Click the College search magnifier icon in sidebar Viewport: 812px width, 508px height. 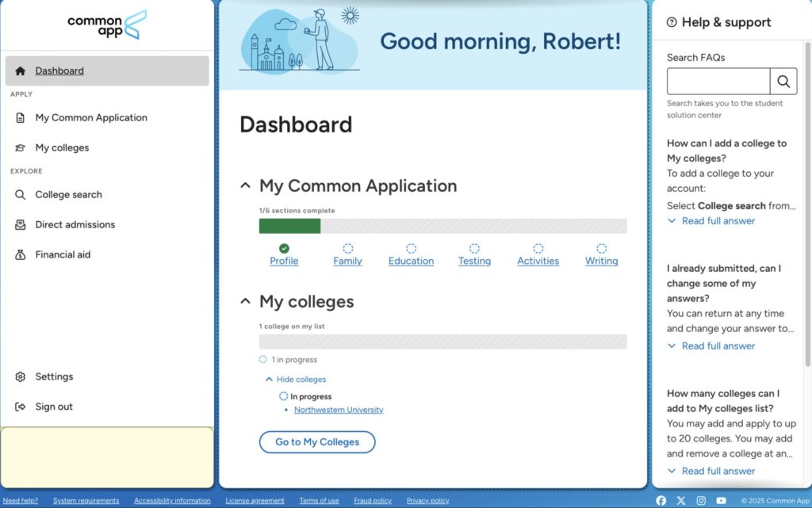coord(20,195)
